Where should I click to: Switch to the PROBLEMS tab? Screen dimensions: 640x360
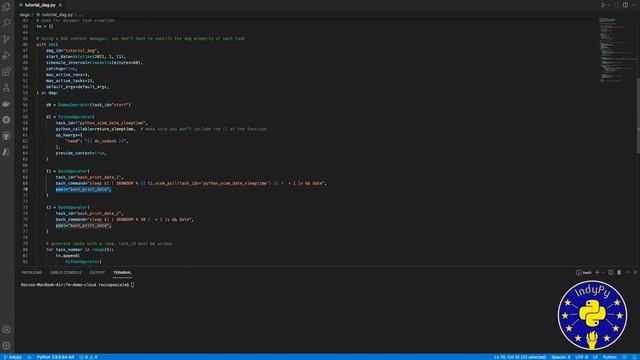(31, 272)
